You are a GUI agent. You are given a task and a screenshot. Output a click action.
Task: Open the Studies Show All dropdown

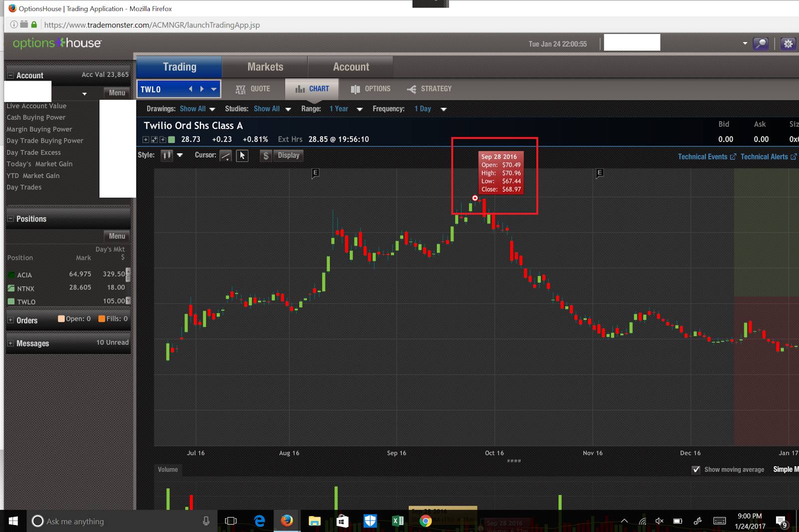272,109
